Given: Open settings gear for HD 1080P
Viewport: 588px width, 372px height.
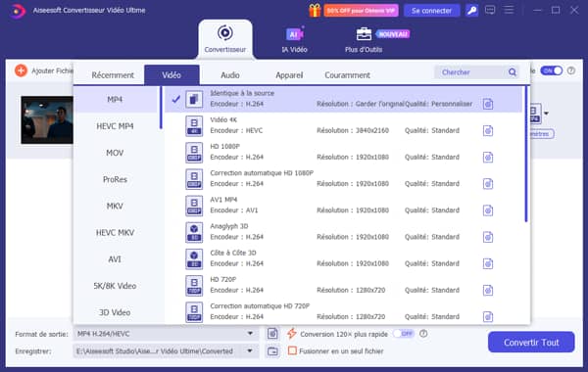Looking at the screenshot, I should point(488,157).
